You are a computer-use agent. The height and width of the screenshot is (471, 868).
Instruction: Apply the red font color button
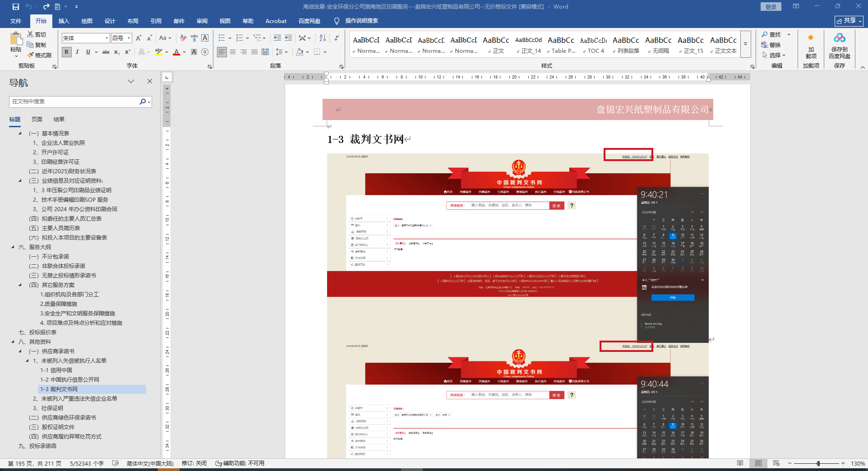[176, 52]
